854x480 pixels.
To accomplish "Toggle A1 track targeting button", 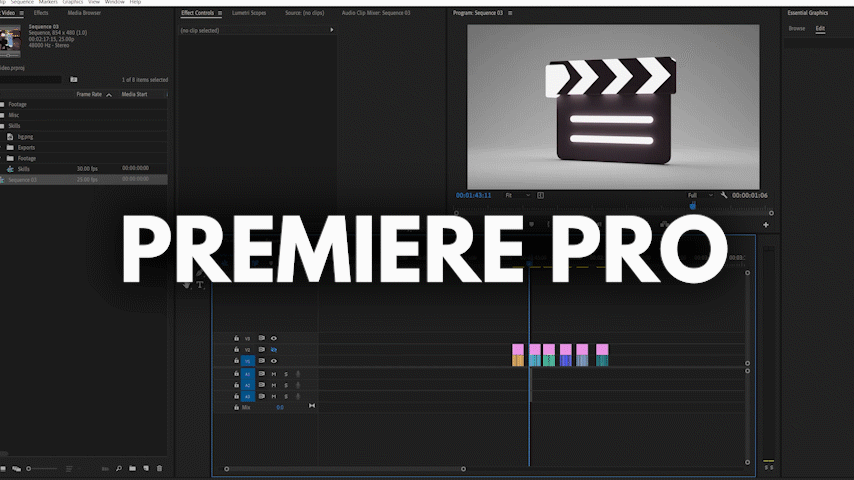I will click(248, 374).
